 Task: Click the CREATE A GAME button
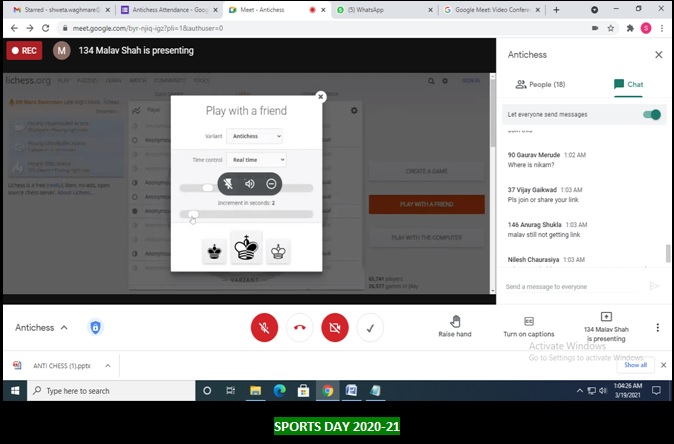[x=426, y=171]
